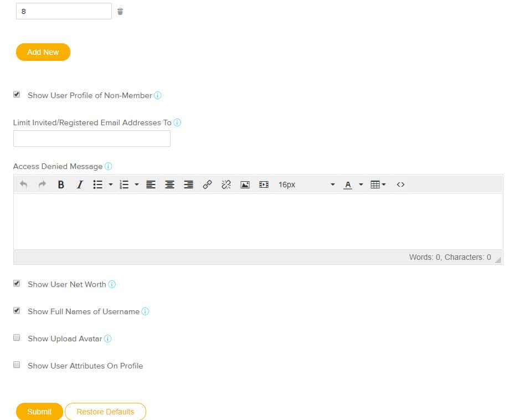The width and height of the screenshot is (520, 420).
Task: Delete the row with value 8
Action: pos(120,12)
